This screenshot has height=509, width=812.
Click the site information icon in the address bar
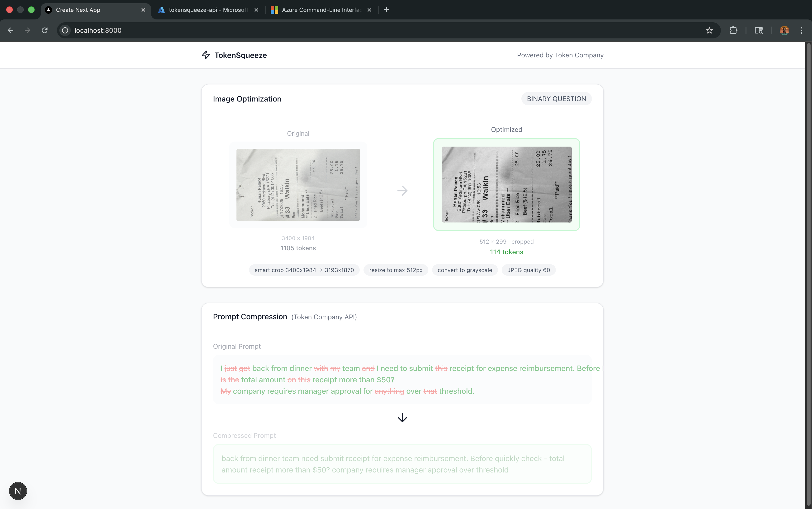[x=65, y=30]
